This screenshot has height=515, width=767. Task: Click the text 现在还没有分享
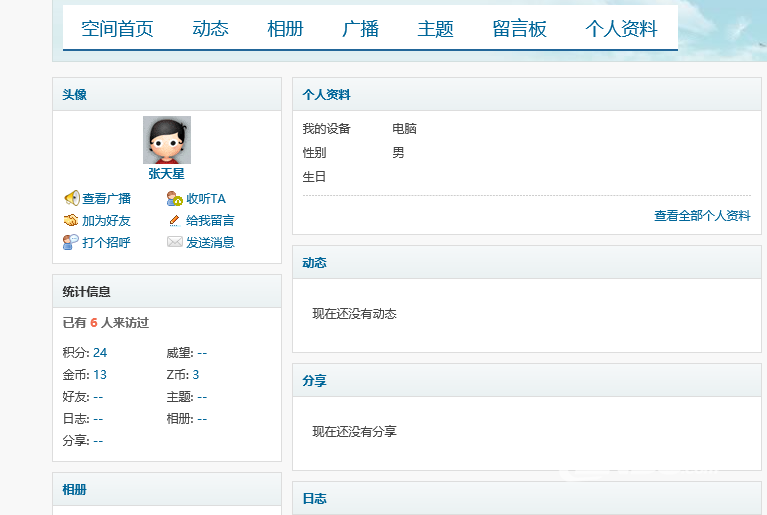355,431
